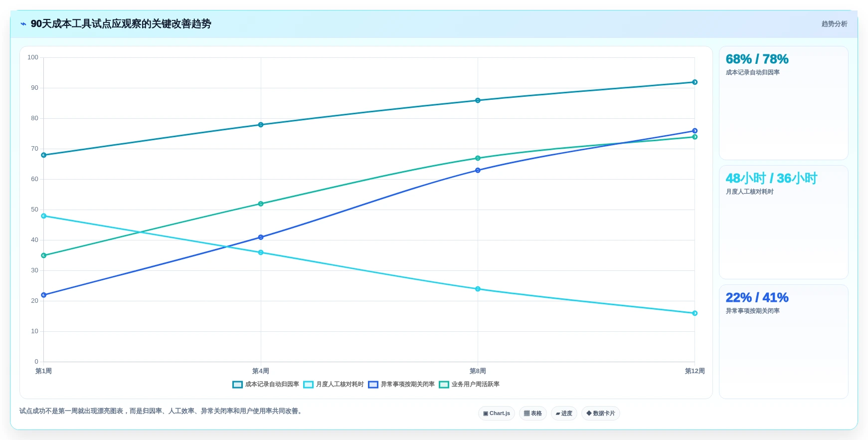This screenshot has width=868, height=440.
Task: Click 异常事项按期关闭率 point at 第8周
Action: tap(478, 170)
